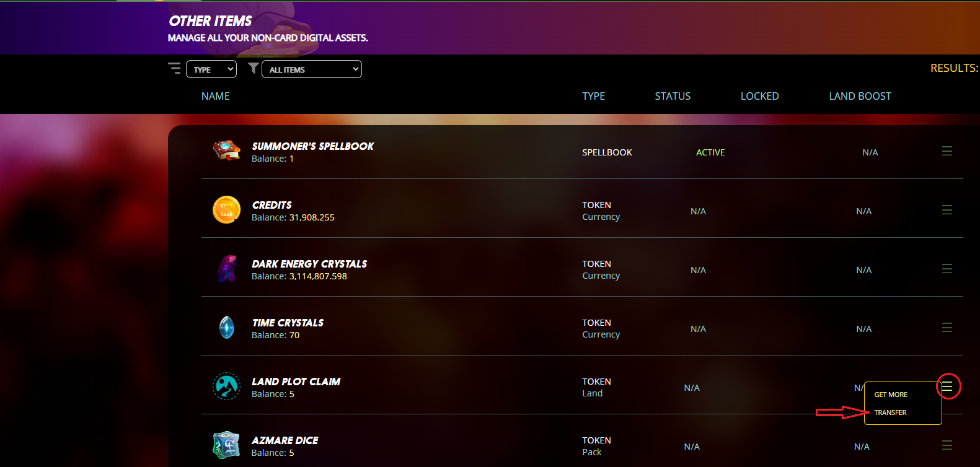Screen dimensions: 980x467
Task: Click Summoner's Spellbook land boost N/A
Action: point(870,152)
